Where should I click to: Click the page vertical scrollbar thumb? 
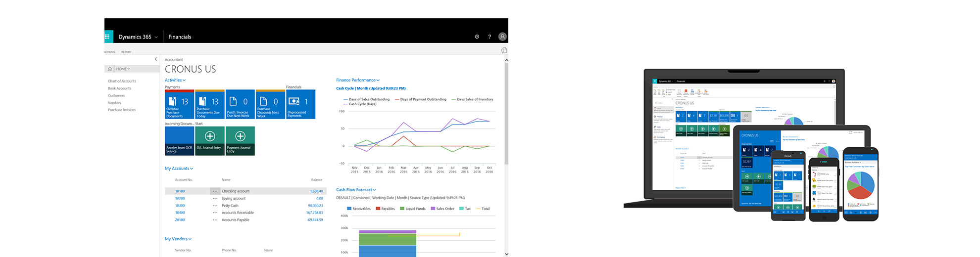tap(506, 114)
